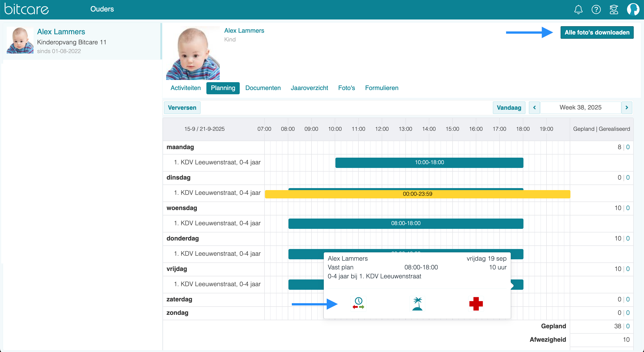Click the bitcare logo
Screen dimensions: 644x352
27,9
